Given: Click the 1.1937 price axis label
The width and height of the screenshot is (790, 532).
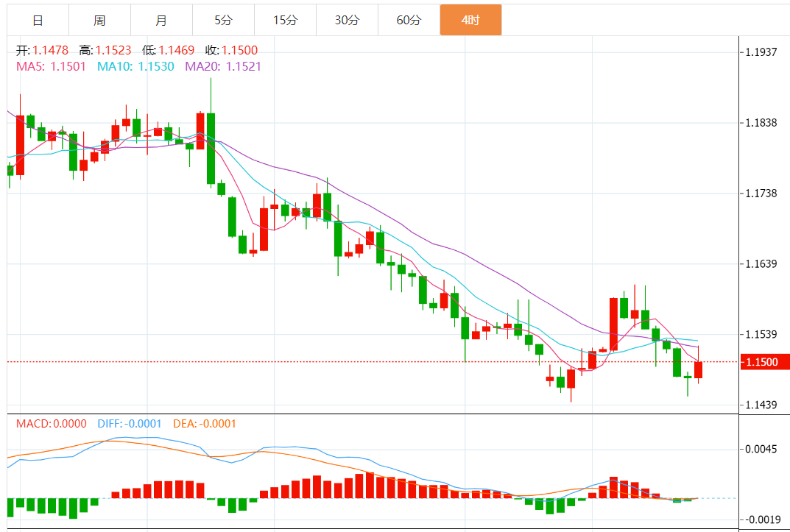Looking at the screenshot, I should (761, 52).
